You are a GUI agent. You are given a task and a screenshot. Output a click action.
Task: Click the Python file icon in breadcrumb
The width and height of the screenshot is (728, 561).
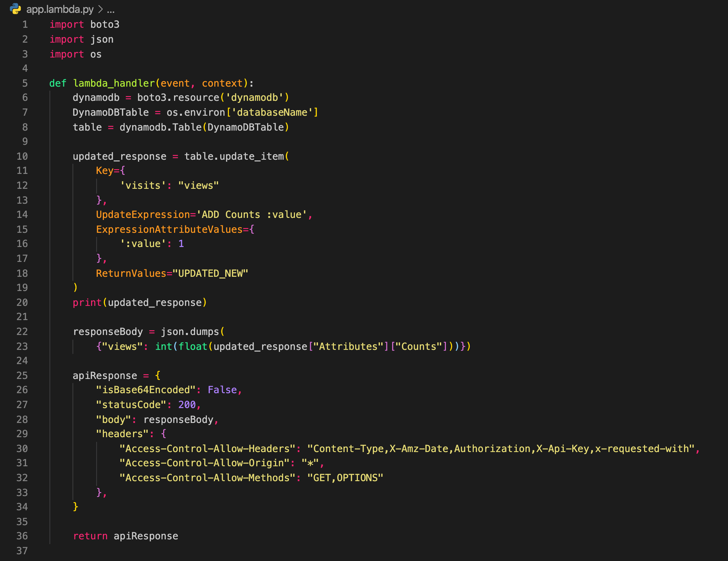[x=15, y=9]
